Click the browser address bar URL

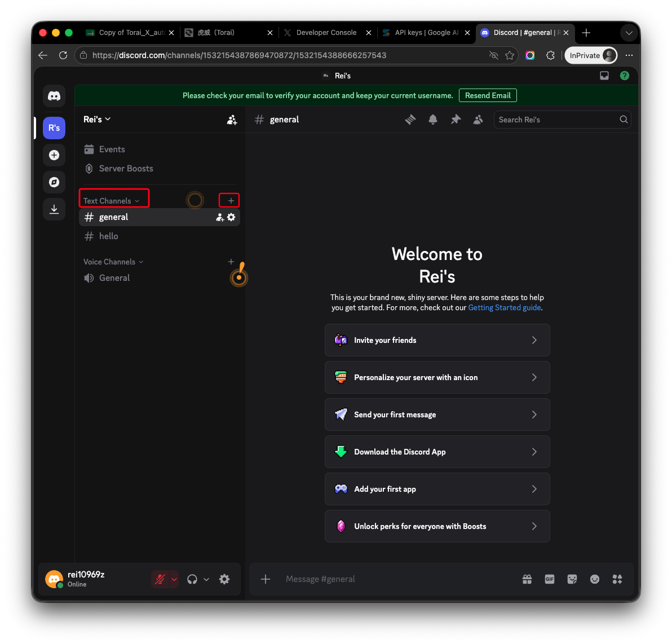239,55
